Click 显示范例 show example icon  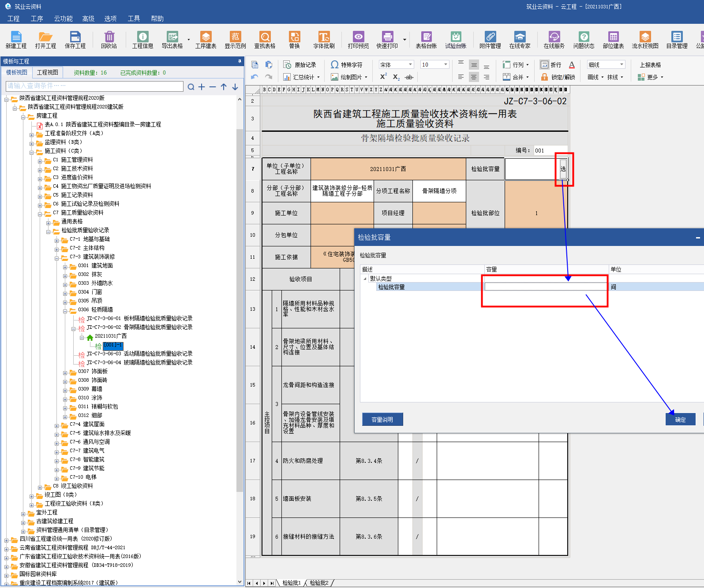tap(235, 40)
